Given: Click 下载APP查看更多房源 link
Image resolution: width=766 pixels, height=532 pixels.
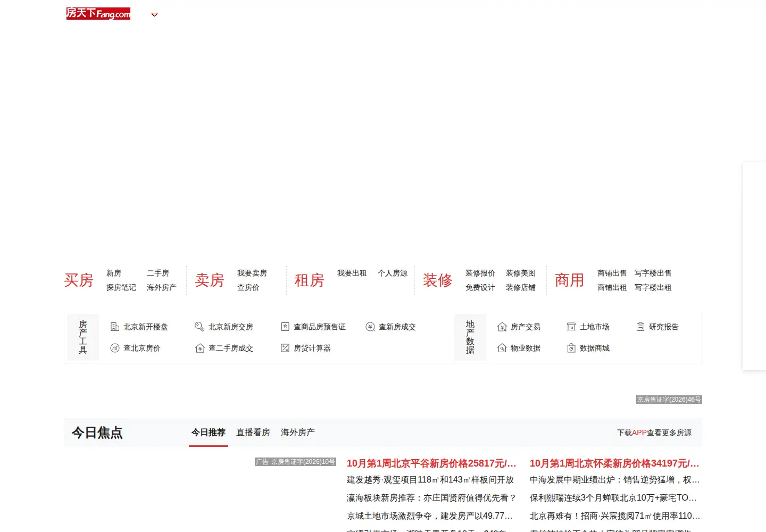Looking at the screenshot, I should pos(654,433).
